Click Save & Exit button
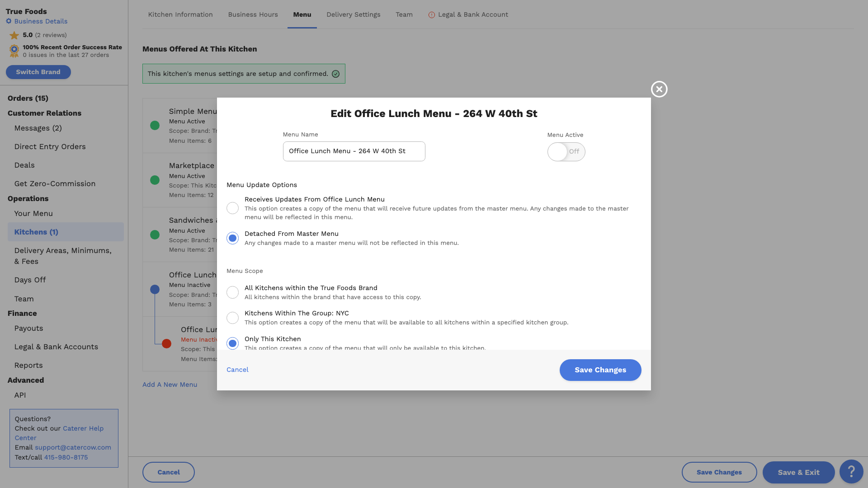 click(798, 472)
